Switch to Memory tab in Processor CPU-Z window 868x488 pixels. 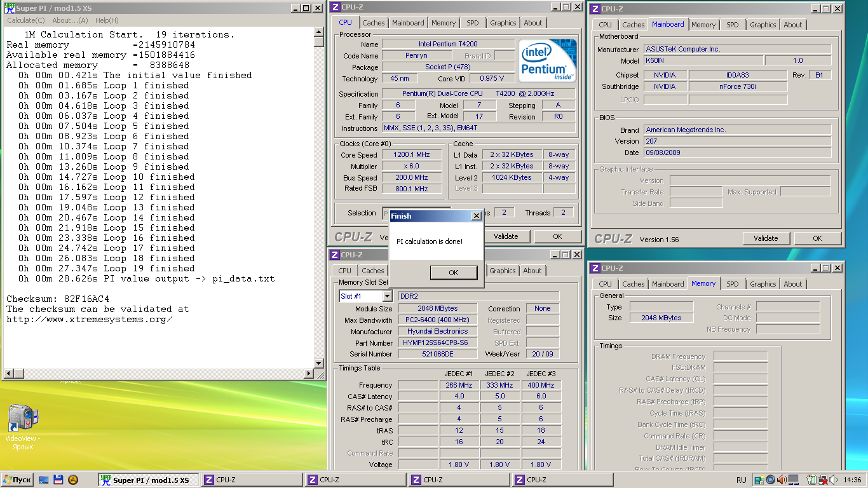point(444,23)
